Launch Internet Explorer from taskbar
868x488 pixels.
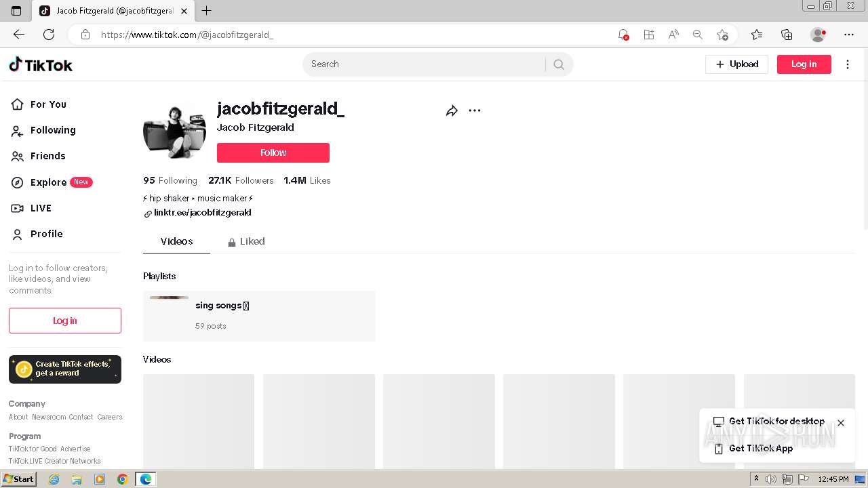tap(54, 479)
